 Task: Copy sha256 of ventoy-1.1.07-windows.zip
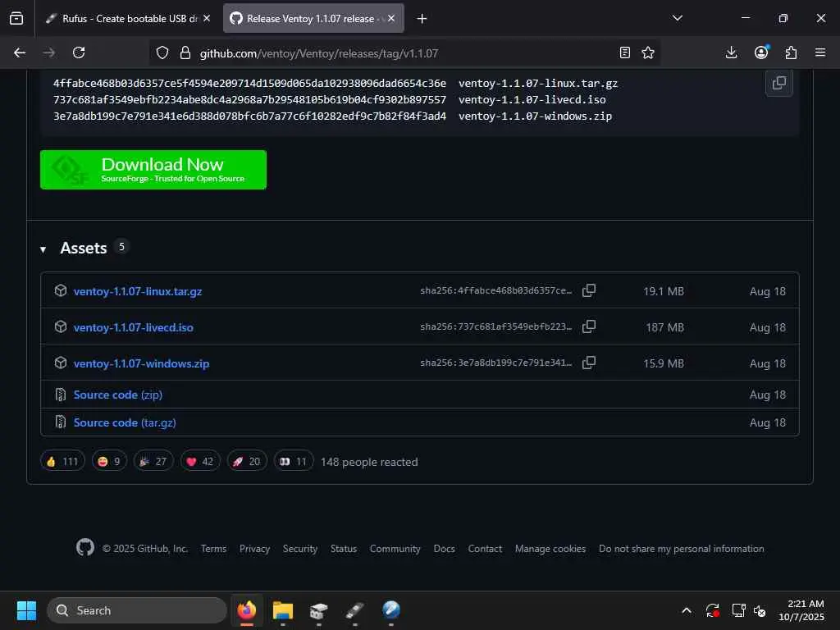pyautogui.click(x=589, y=363)
